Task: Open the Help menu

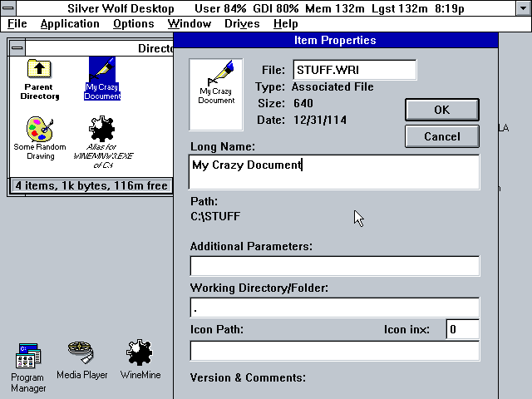Action: pos(286,24)
